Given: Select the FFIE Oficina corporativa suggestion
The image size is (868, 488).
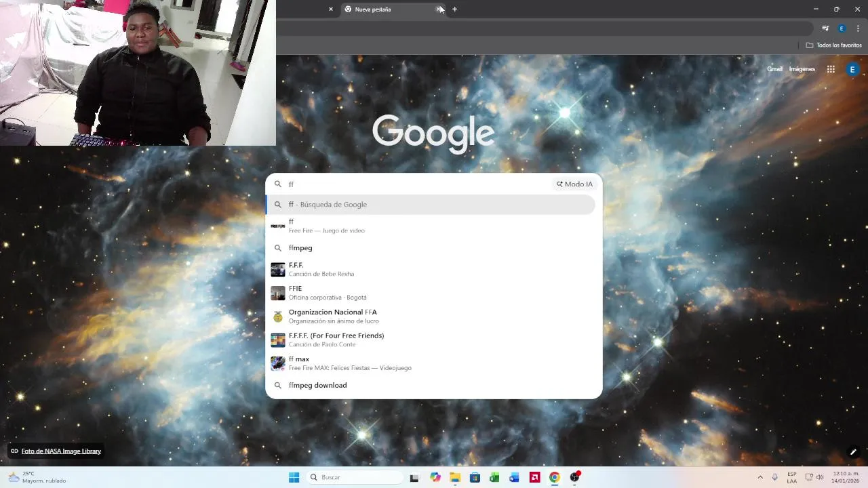Looking at the screenshot, I should pyautogui.click(x=431, y=293).
